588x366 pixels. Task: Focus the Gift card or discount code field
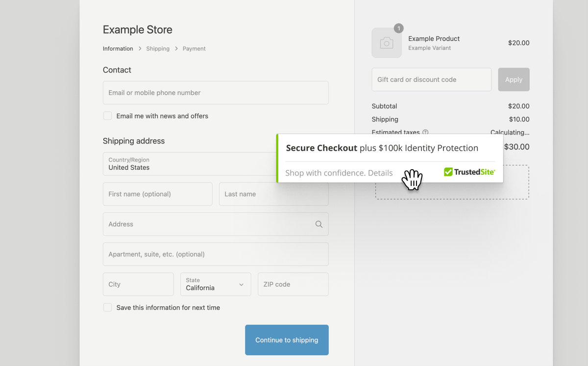point(431,79)
